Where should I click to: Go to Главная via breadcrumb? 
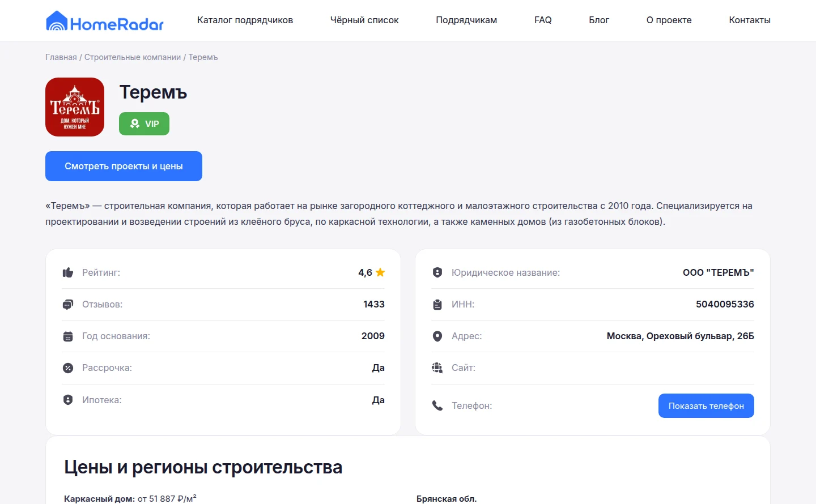coord(61,57)
